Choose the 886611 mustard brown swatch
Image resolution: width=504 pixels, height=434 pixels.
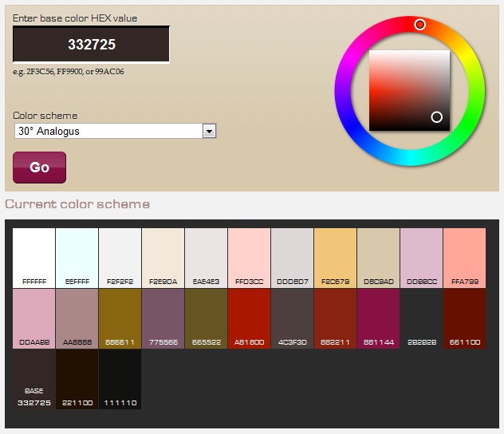[120, 318]
